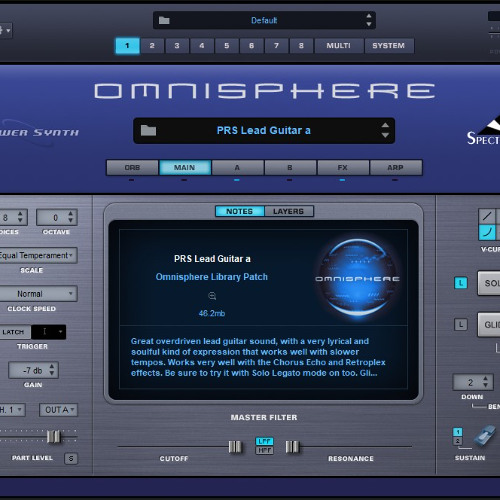
Task: Click the PRS Lead Guitar a patch name display
Action: click(x=264, y=130)
